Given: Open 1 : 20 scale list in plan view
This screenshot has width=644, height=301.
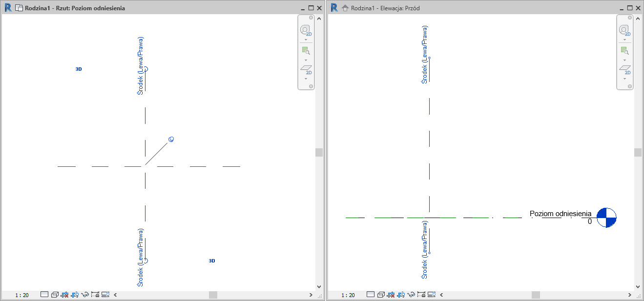Looking at the screenshot, I should click(x=22, y=295).
